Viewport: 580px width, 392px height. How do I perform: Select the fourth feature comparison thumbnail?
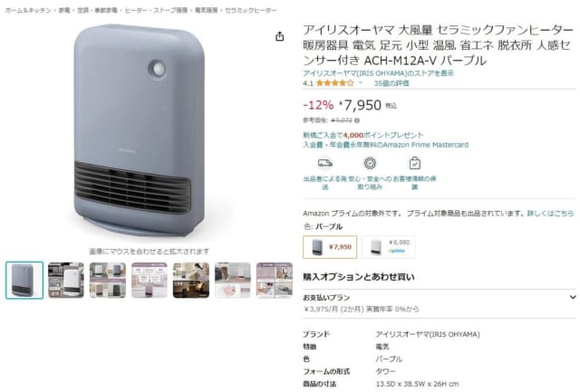click(150, 280)
